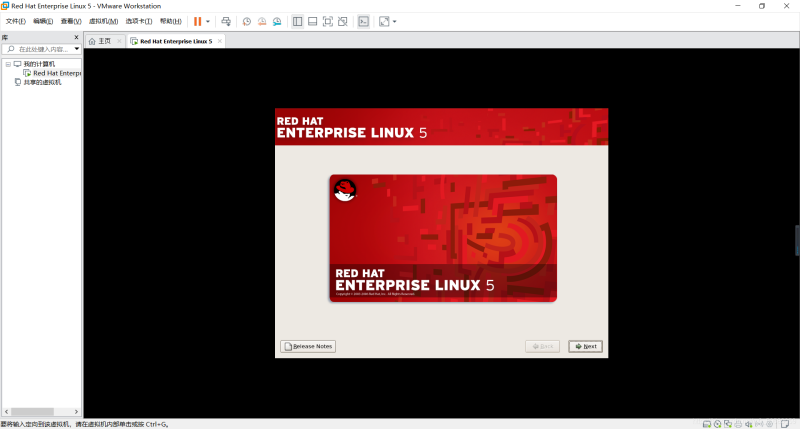The height and width of the screenshot is (429, 800).
Task: Switch to Unity mode icon
Action: [343, 21]
